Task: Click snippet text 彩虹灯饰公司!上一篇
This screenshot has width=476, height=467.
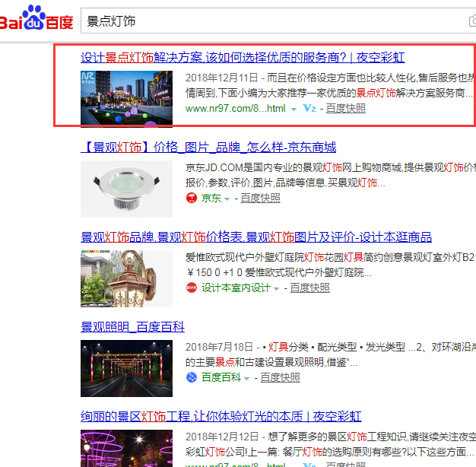Action: pyautogui.click(x=231, y=452)
